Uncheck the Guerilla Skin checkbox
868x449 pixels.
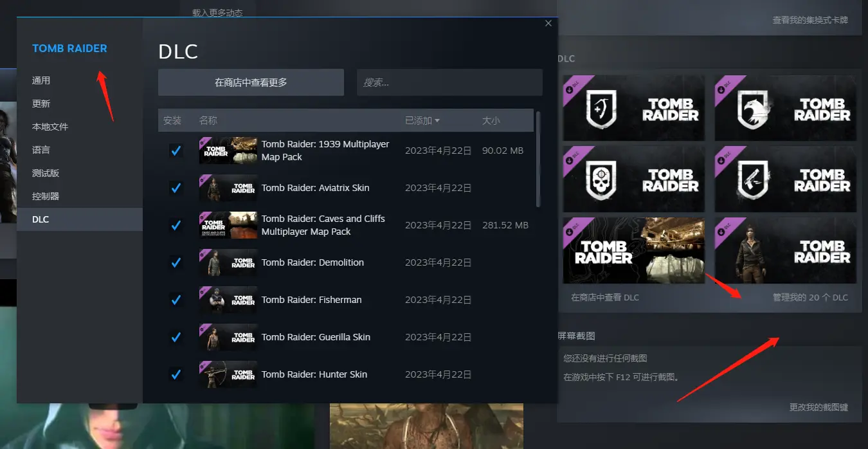(x=176, y=337)
